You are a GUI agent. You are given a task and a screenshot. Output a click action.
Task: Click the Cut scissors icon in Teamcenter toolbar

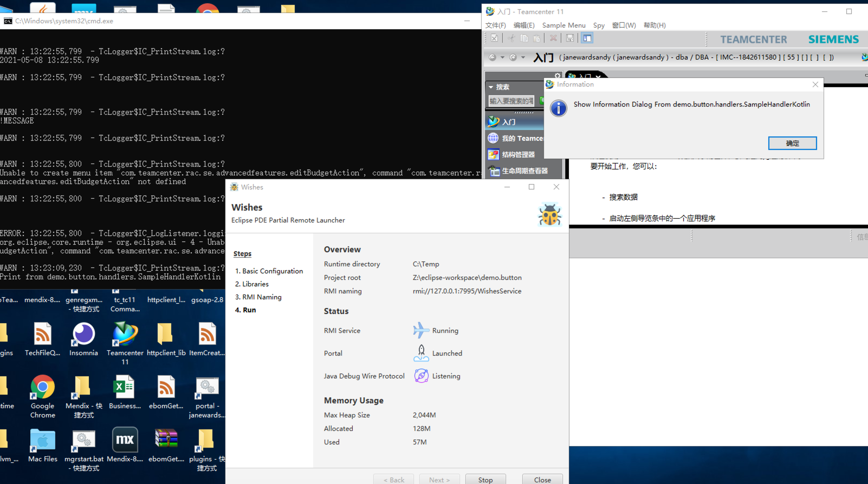511,38
